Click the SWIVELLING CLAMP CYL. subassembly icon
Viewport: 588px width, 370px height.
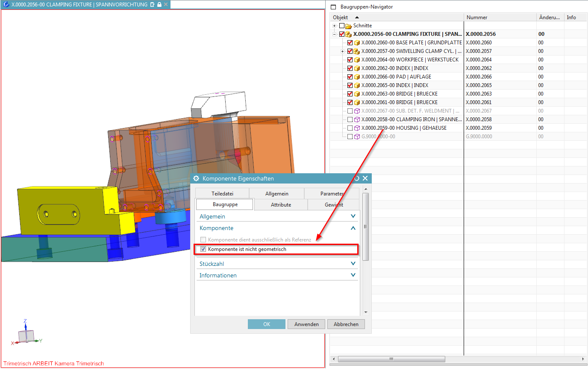[x=357, y=51]
